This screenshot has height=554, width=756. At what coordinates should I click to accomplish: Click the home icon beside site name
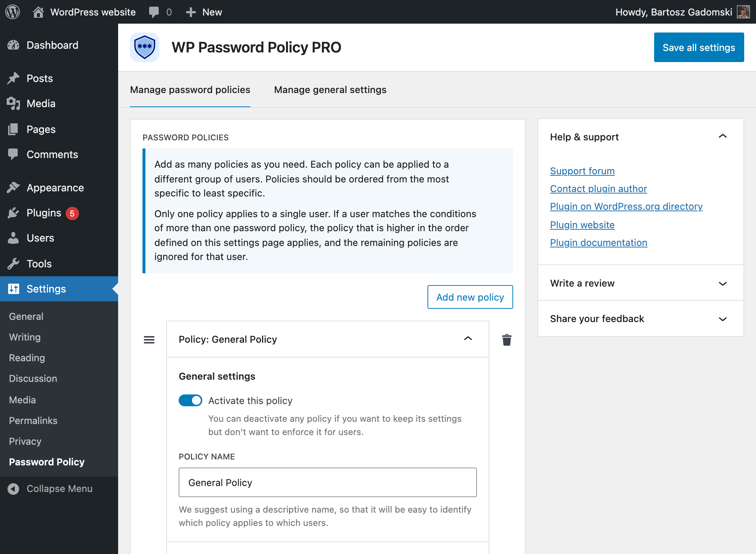(x=38, y=12)
